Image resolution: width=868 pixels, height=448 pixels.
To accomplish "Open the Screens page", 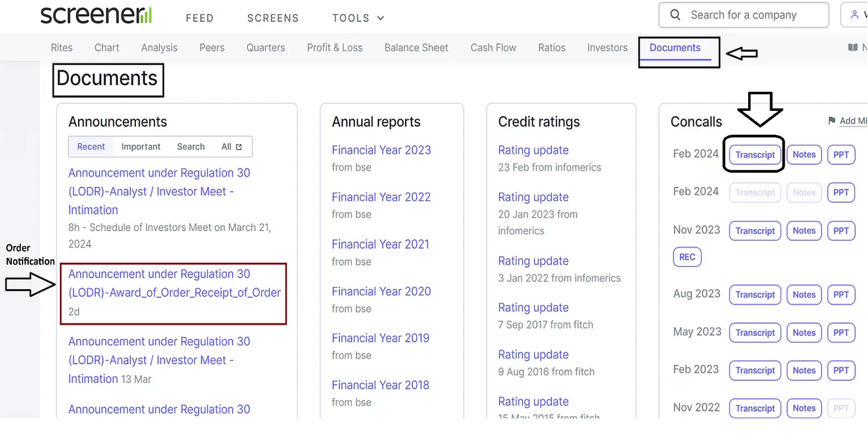I will tap(273, 18).
